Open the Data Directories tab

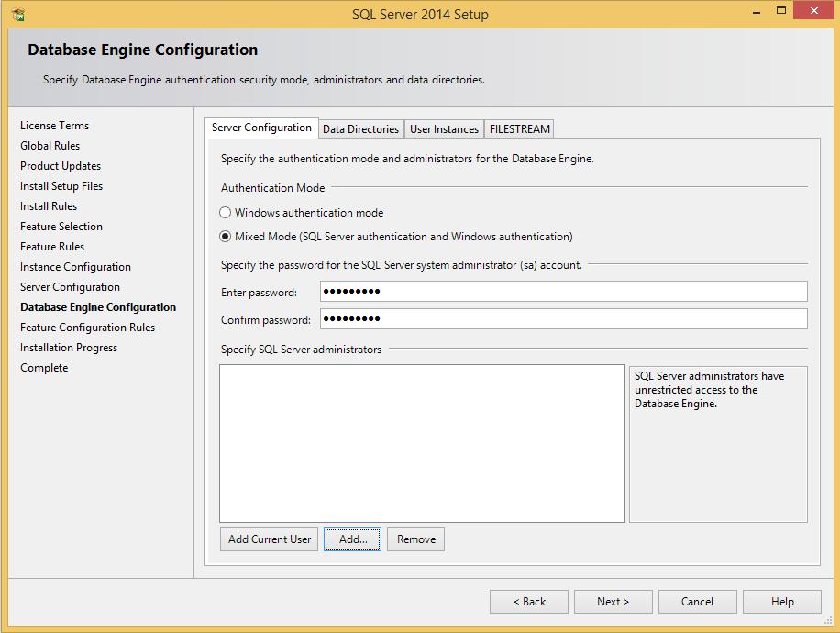click(x=361, y=129)
